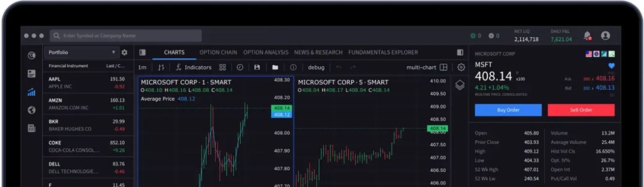Sort by Last / Change column header
This screenshot has width=644, height=187.
[115, 66]
